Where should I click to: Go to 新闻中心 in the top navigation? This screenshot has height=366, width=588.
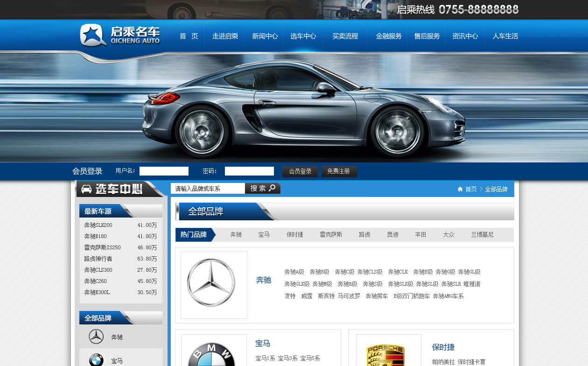point(265,36)
